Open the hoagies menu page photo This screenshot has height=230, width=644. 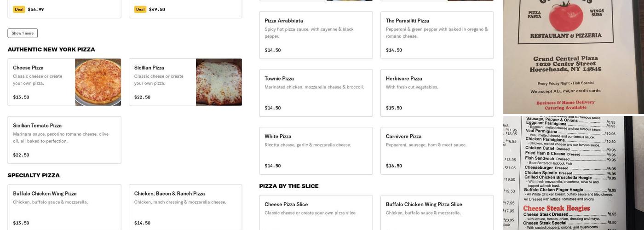coord(573,173)
